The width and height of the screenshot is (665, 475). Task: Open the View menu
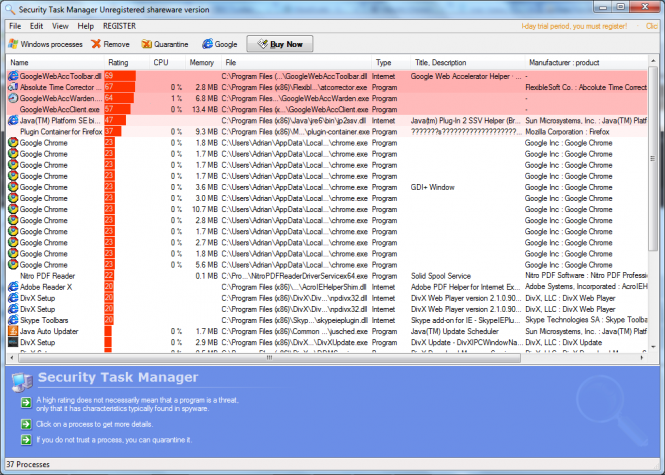[60, 26]
